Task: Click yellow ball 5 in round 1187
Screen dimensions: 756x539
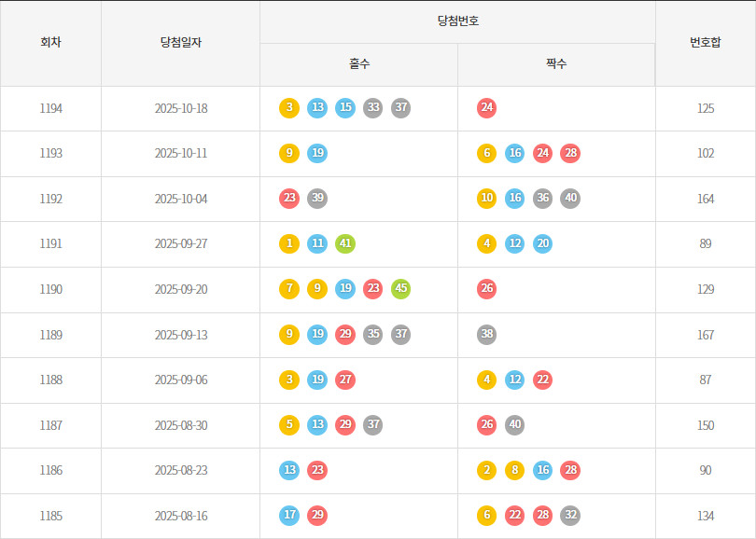Action: (289, 425)
